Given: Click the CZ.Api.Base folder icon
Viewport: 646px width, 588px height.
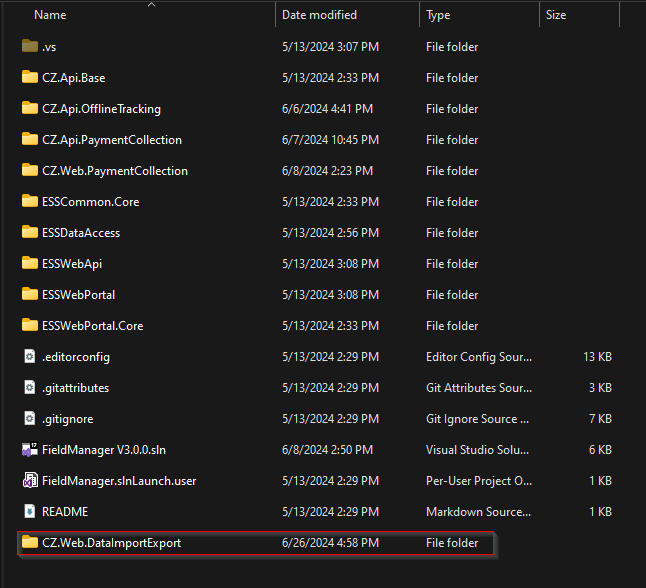Looking at the screenshot, I should [30, 77].
